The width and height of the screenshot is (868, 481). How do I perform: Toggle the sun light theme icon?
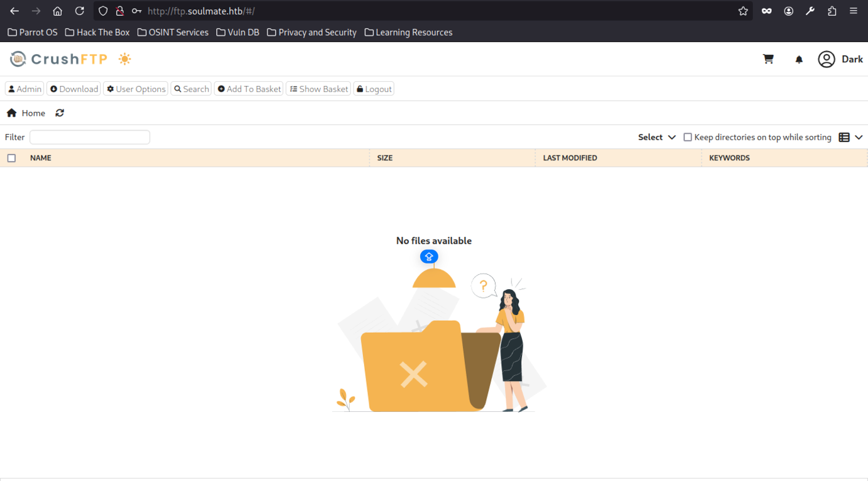click(x=125, y=59)
